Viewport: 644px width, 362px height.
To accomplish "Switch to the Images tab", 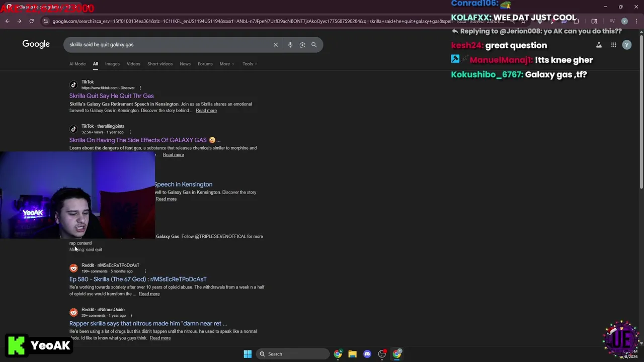I will coord(112,64).
